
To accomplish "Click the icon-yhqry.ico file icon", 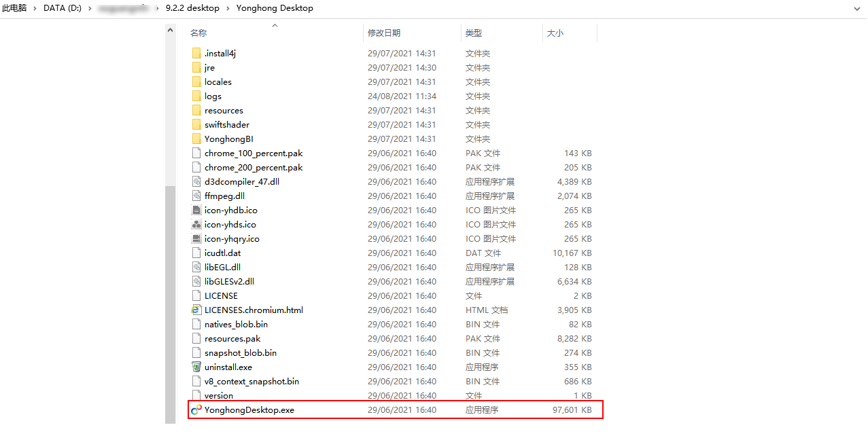I will [231, 238].
